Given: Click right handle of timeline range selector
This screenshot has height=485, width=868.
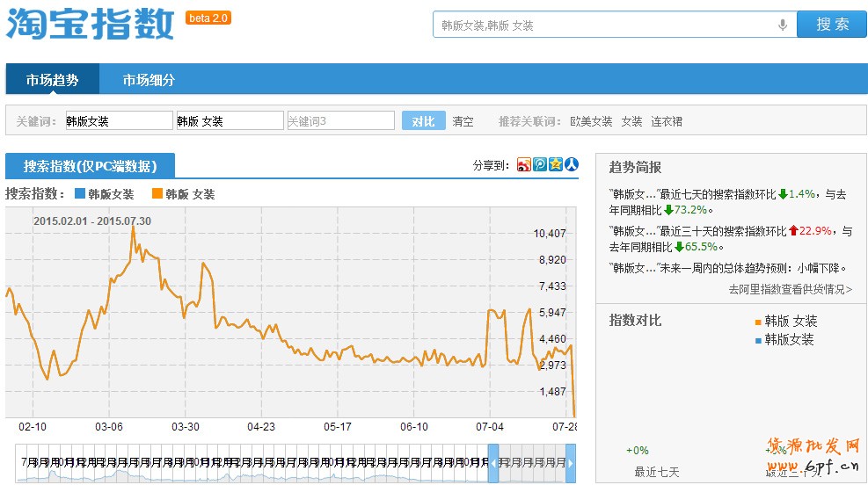Looking at the screenshot, I should [x=571, y=463].
